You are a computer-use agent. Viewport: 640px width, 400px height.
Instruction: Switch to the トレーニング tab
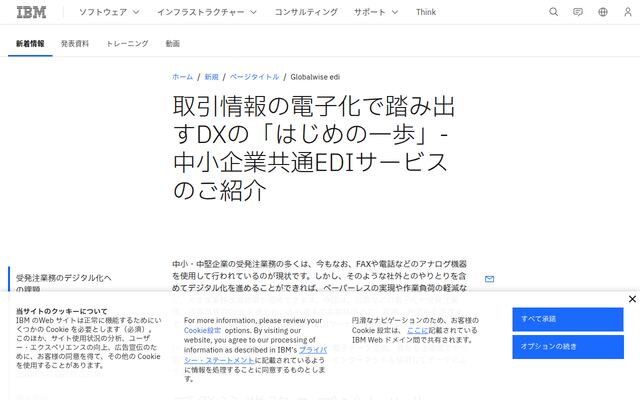coord(127,44)
